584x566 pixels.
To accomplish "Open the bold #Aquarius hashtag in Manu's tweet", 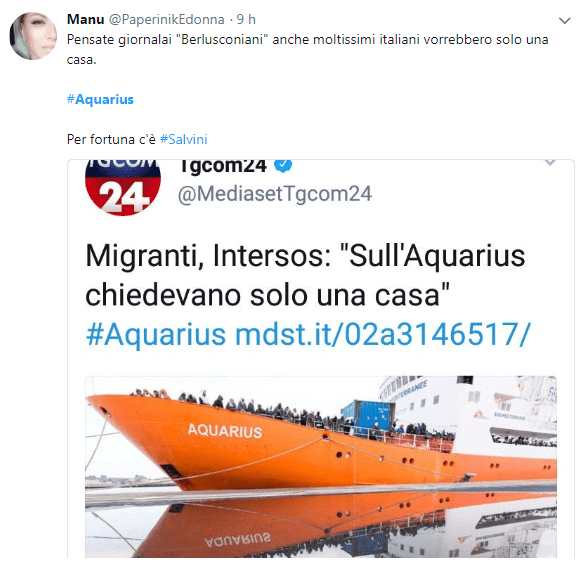I will coord(100,99).
